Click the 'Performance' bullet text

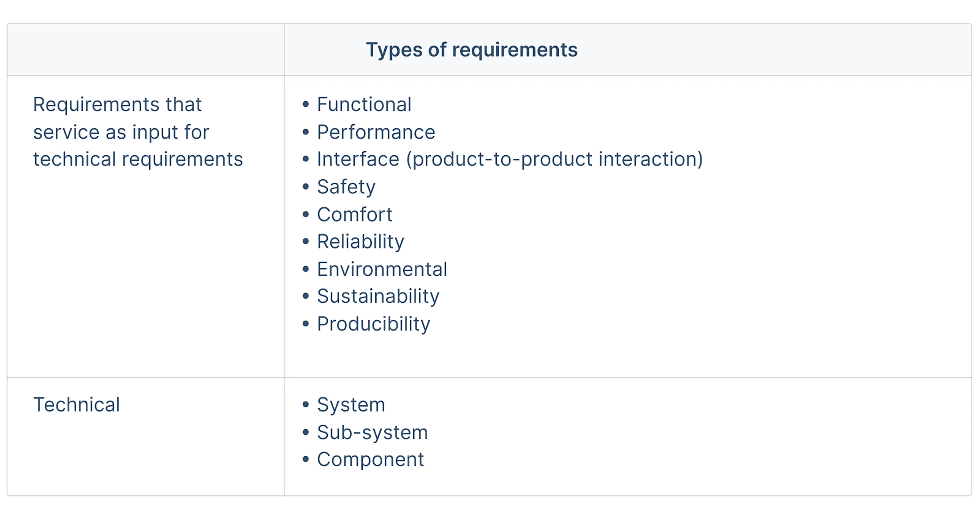(x=376, y=132)
